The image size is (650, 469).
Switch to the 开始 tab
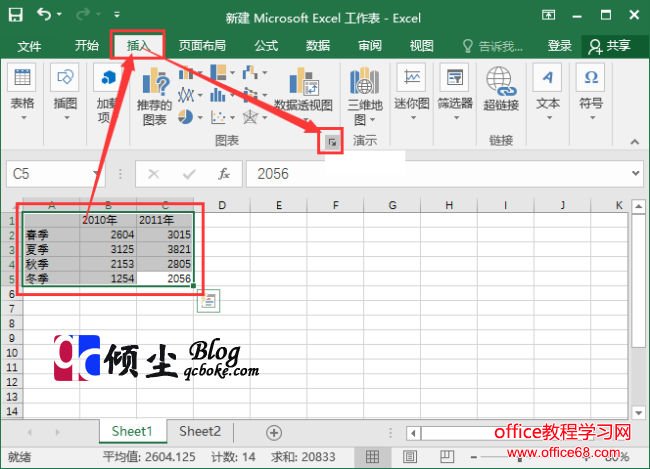pyautogui.click(x=87, y=45)
